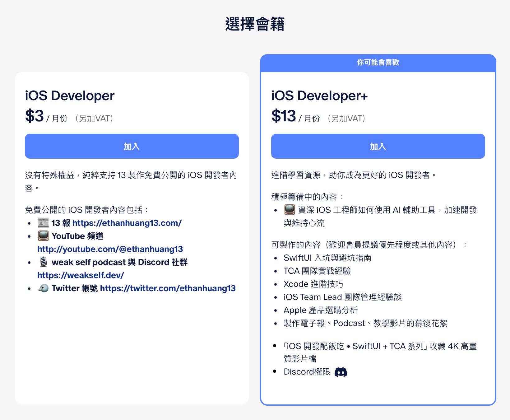Click the bird emoji beside Twitter 帳號
The width and height of the screenshot is (510, 420).
tap(43, 288)
